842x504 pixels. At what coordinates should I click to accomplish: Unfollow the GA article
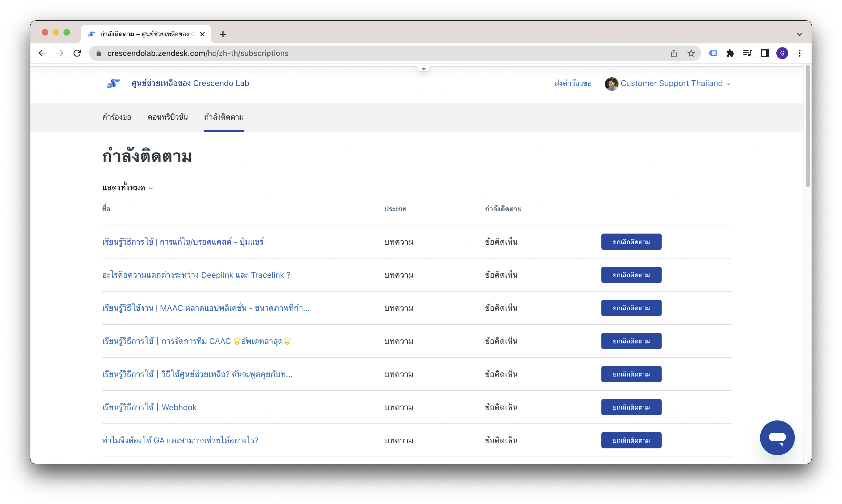(x=631, y=440)
